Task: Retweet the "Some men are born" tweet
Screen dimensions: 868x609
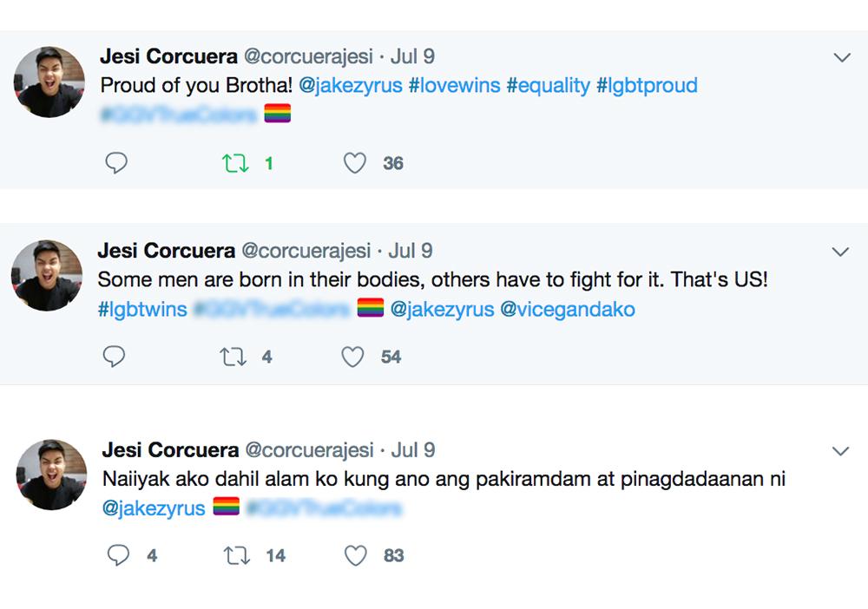Action: 233,357
